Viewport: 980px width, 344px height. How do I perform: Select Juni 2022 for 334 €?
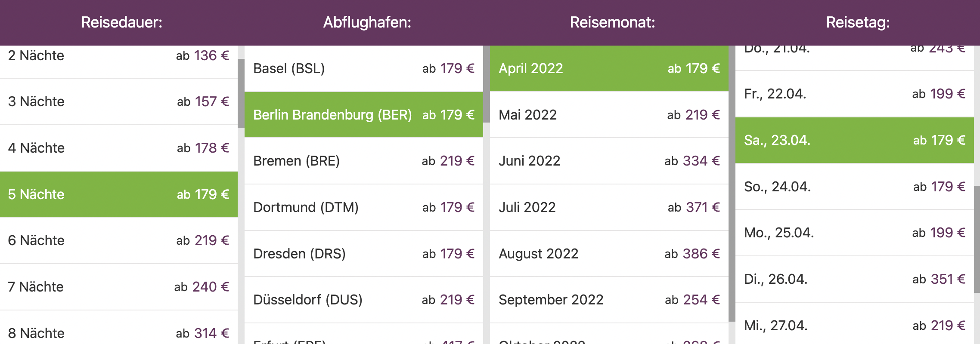point(609,161)
